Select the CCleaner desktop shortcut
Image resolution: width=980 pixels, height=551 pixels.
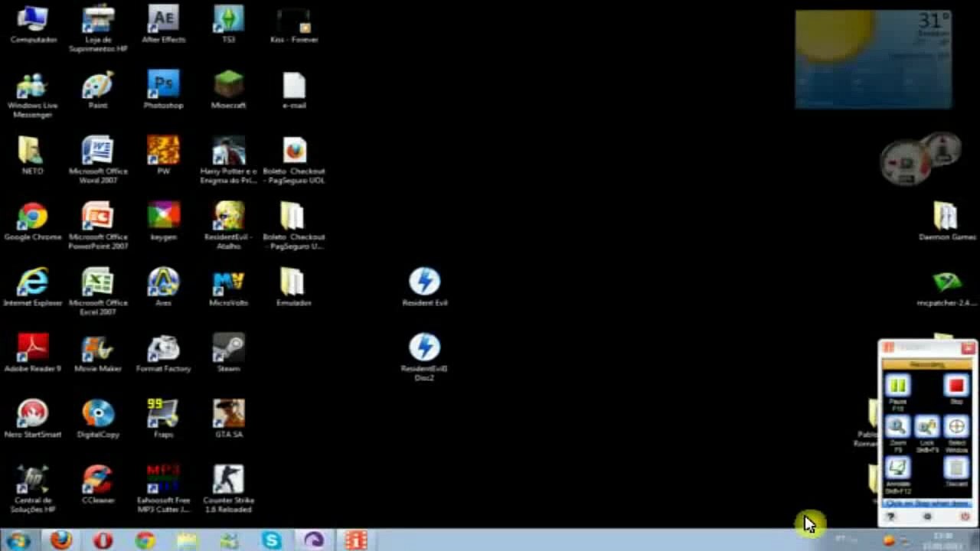(98, 485)
